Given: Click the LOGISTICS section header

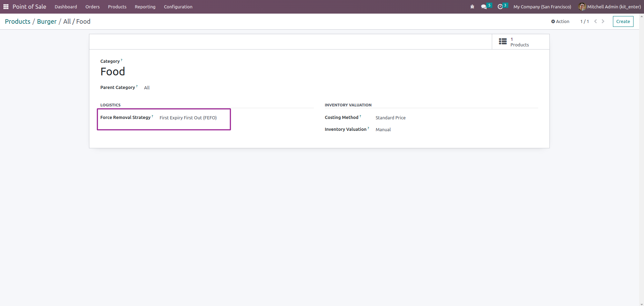Looking at the screenshot, I should 110,105.
